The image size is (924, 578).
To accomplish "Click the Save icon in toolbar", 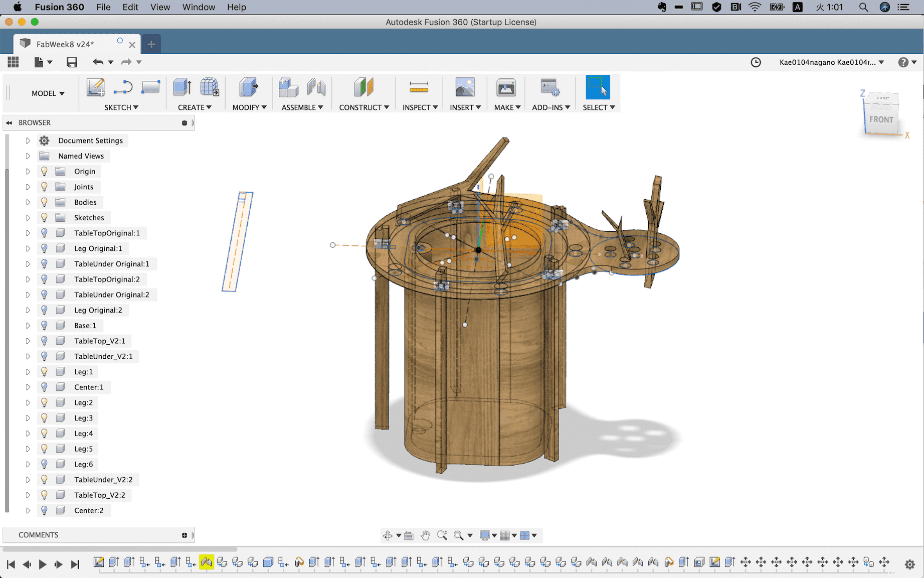I will (72, 62).
